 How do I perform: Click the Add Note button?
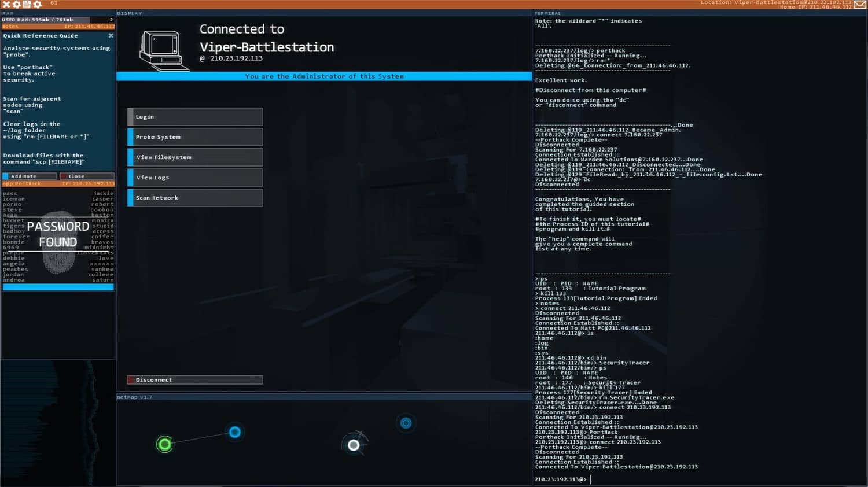point(29,176)
